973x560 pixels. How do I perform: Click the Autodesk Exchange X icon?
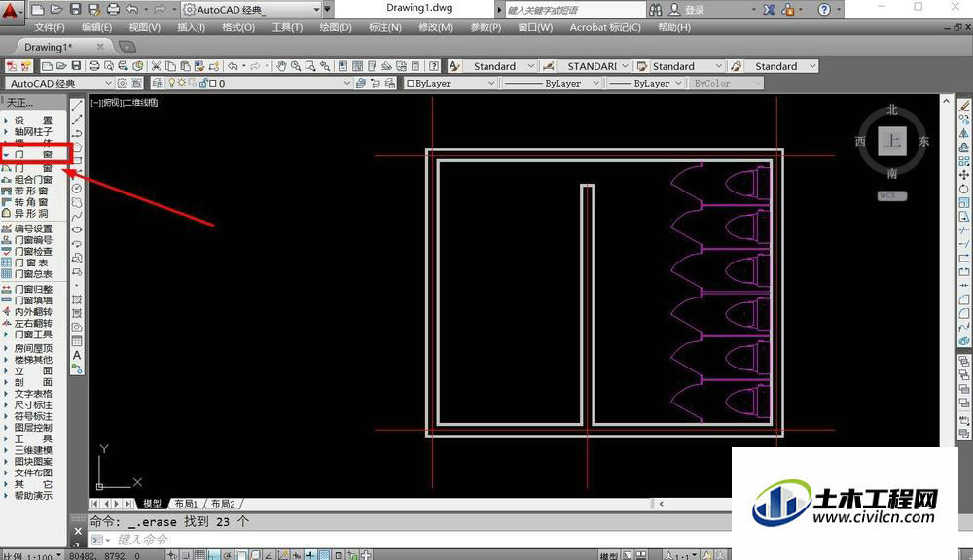769,10
